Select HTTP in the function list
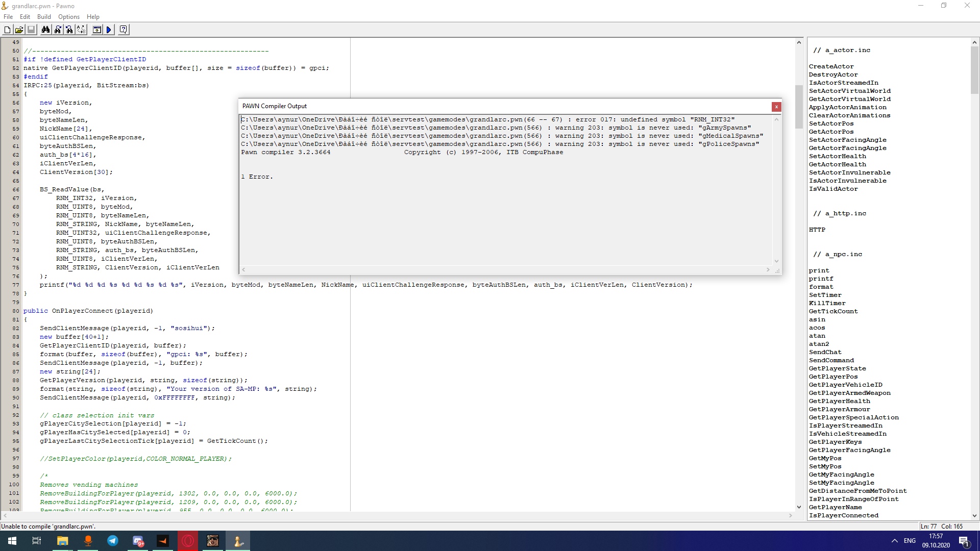The height and width of the screenshot is (551, 980). pyautogui.click(x=817, y=230)
